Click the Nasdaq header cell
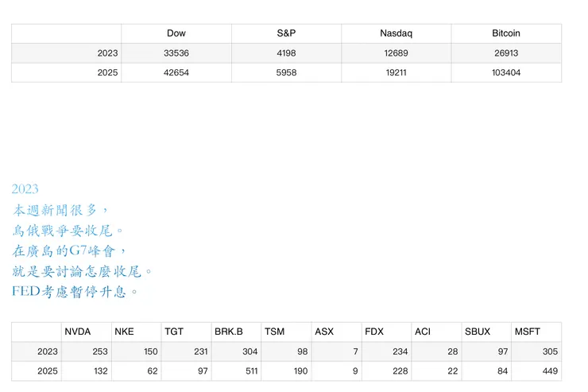 point(396,33)
